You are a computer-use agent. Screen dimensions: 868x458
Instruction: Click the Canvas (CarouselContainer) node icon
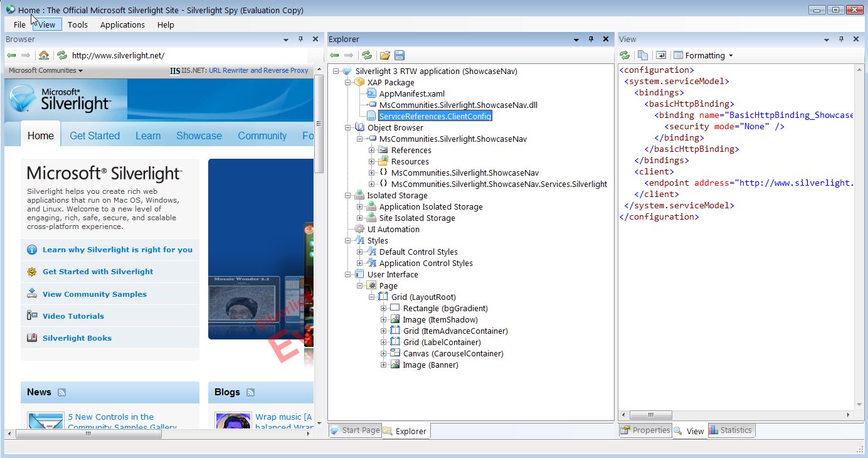[395, 353]
